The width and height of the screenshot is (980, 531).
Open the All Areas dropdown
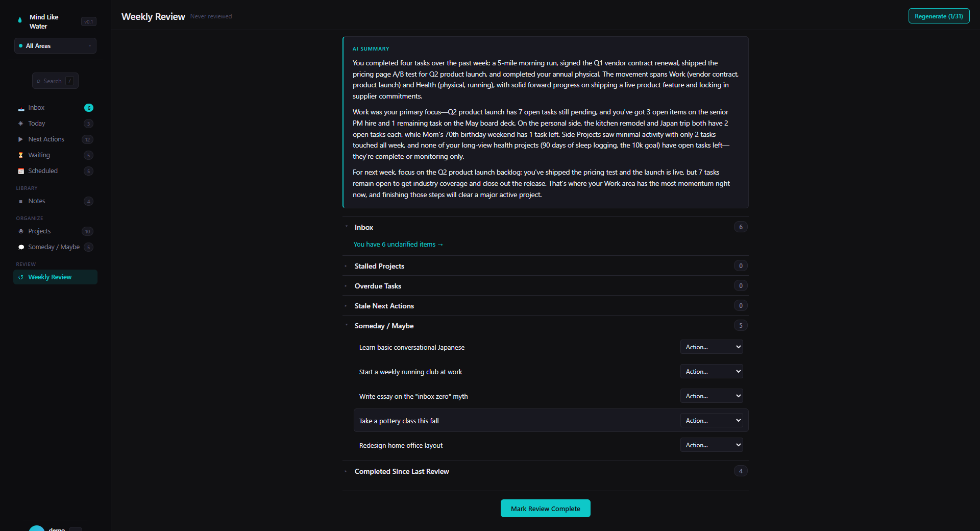pyautogui.click(x=55, y=45)
